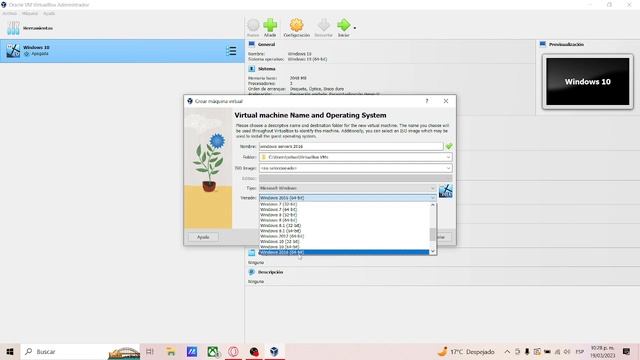640x360 pixels.
Task: Expand the ISO Image dropdown
Action: pos(448,168)
